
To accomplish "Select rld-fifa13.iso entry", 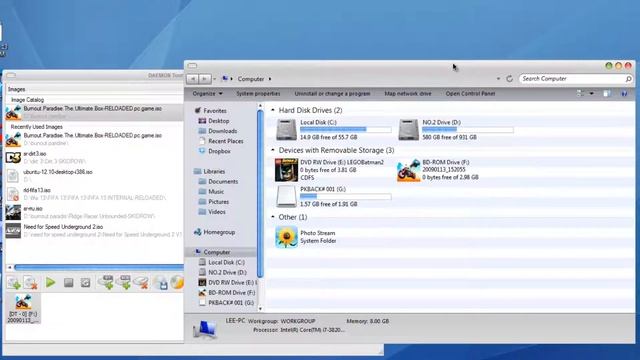I will (x=94, y=194).
